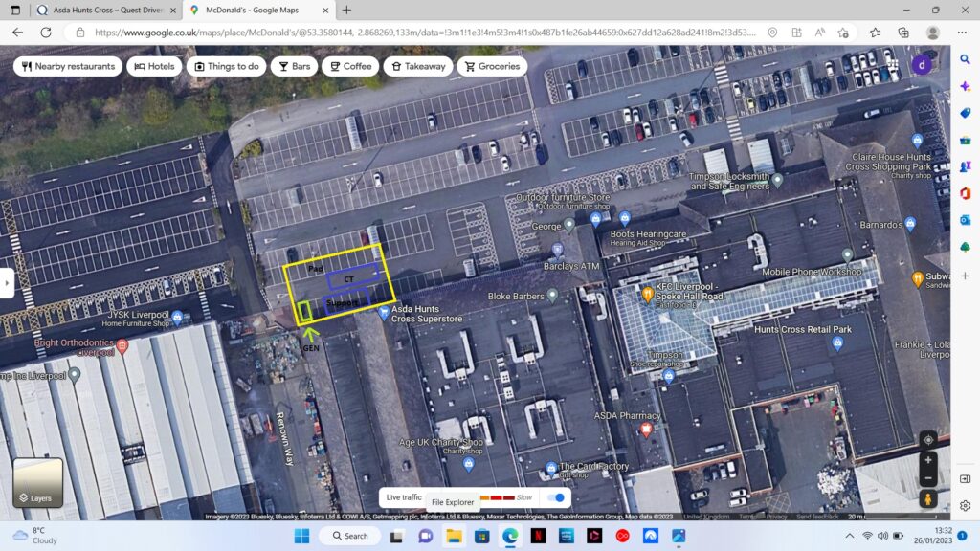Show your location on the map

coord(927,439)
